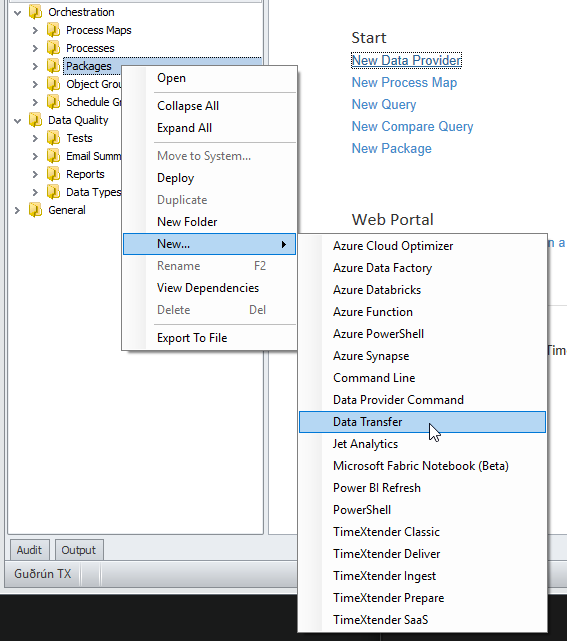Select TimeXtender SaaS package type
567x641 pixels.
423,620
